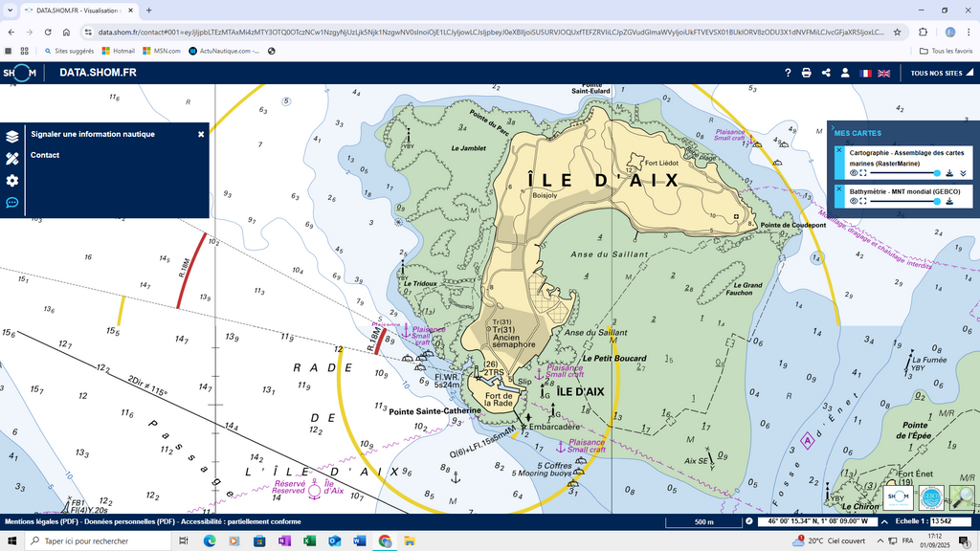Click the Echelle scale input field

coord(950,521)
